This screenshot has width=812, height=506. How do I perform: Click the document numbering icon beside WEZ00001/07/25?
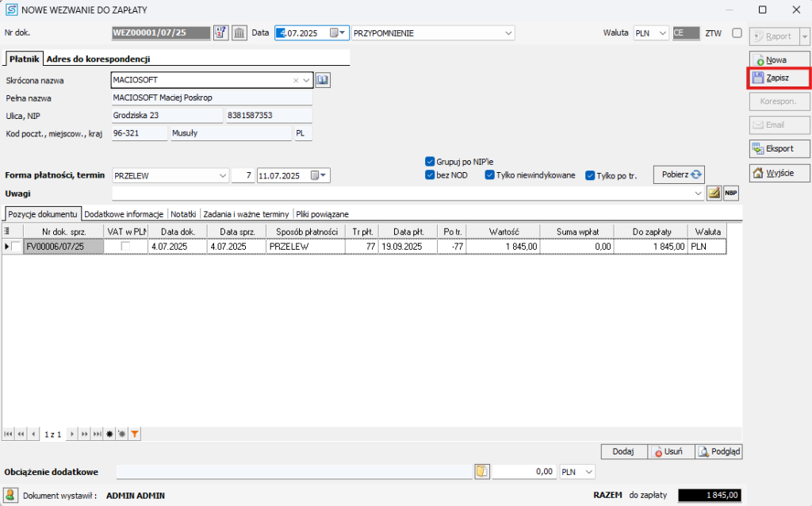pos(221,33)
